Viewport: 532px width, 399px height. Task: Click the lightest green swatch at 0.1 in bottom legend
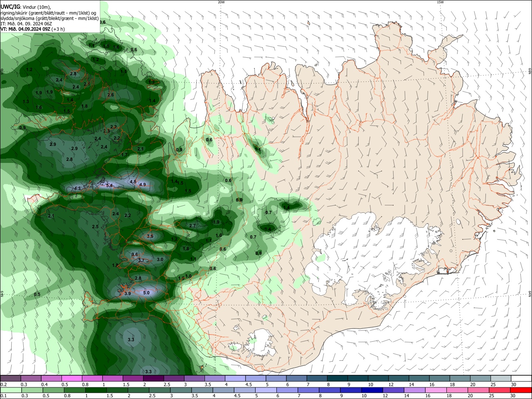(x=11, y=390)
